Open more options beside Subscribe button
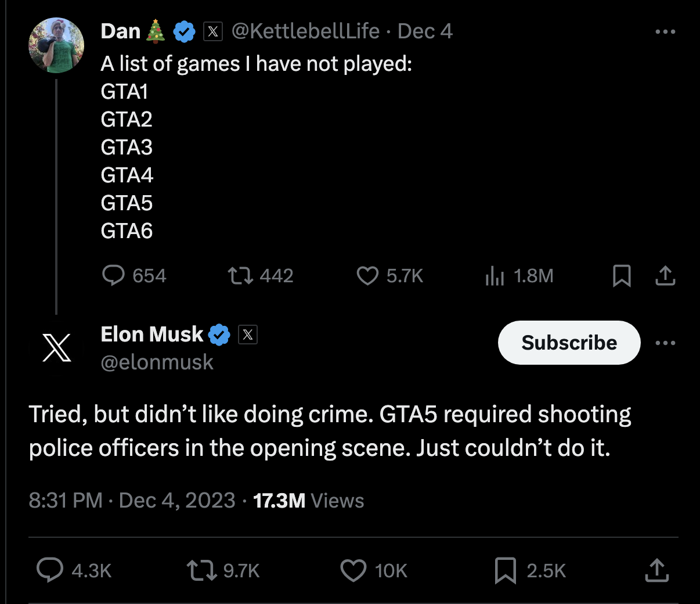 point(665,343)
